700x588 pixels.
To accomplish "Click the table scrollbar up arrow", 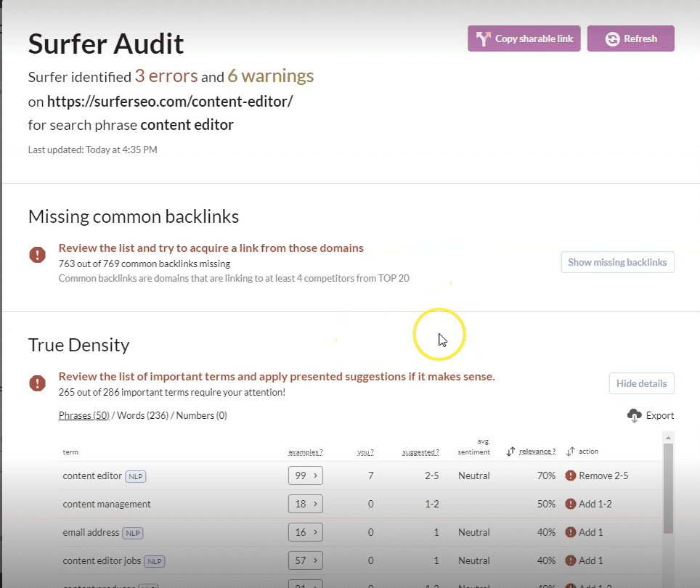I will click(x=668, y=438).
